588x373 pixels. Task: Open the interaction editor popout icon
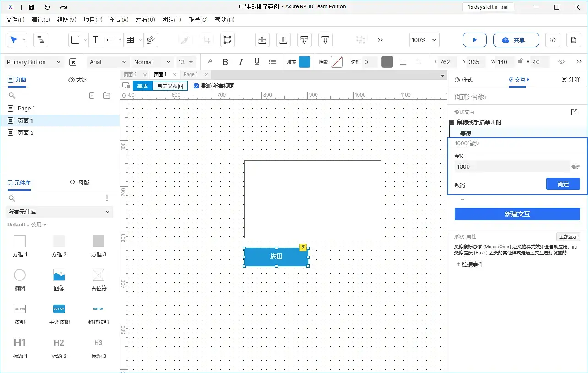(574, 112)
